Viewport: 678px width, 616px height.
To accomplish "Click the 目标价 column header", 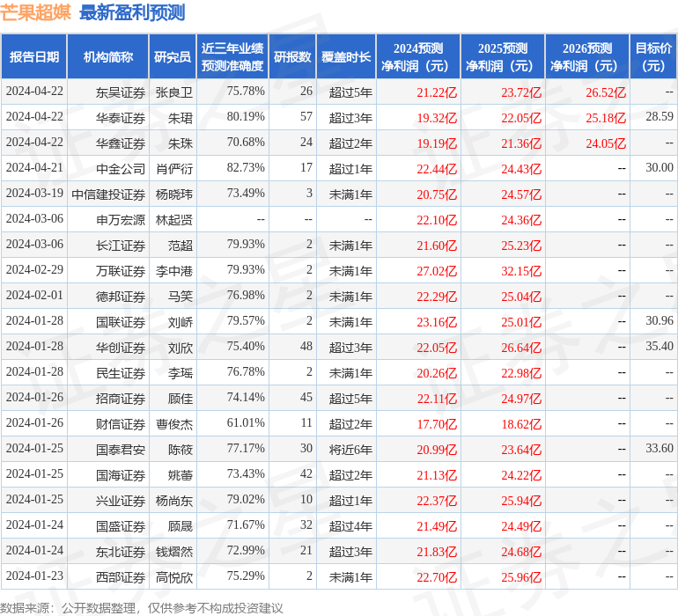I will [x=653, y=56].
